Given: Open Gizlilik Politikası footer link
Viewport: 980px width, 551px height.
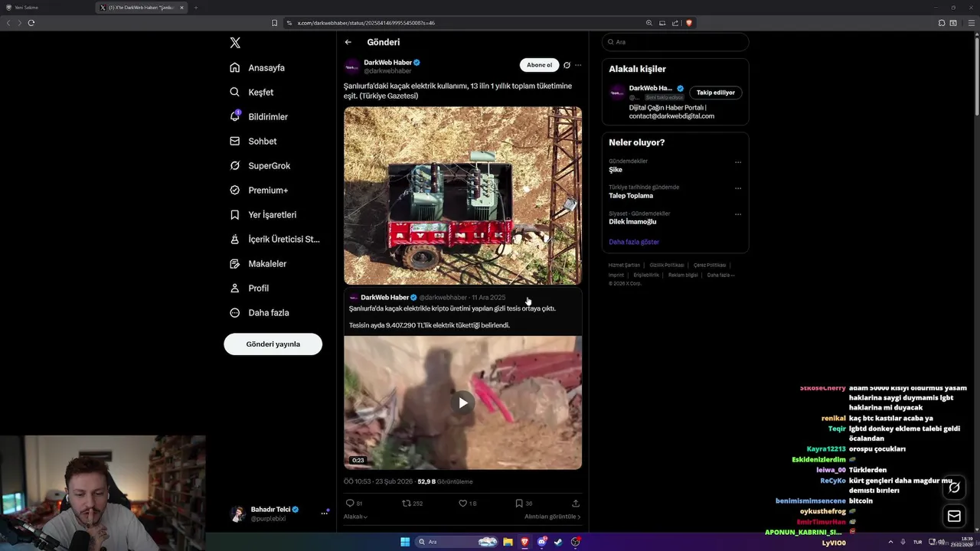Looking at the screenshot, I should pyautogui.click(x=667, y=265).
